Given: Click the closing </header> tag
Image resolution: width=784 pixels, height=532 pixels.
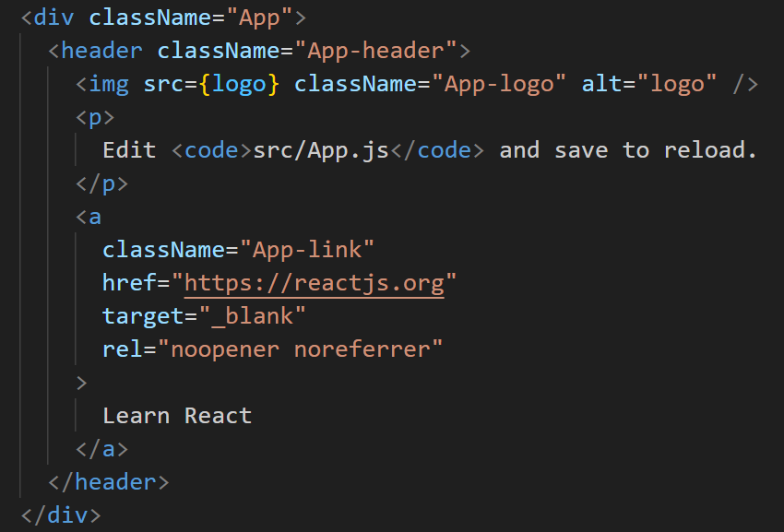Looking at the screenshot, I should pyautogui.click(x=109, y=482).
